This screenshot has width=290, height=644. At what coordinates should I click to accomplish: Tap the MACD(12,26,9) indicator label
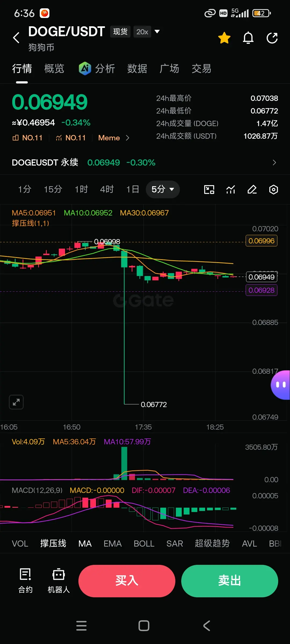pyautogui.click(x=37, y=490)
